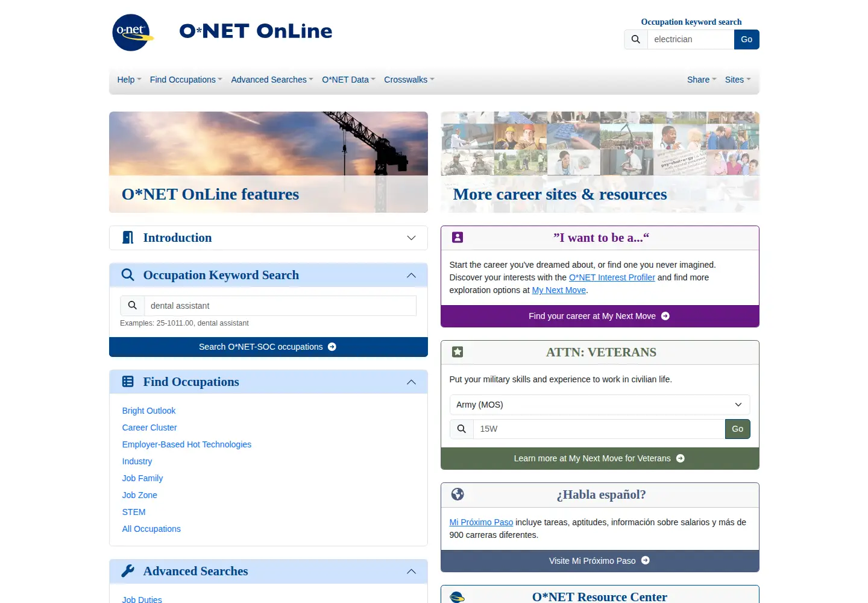Screen dimensions: 868x603
Task: Click Learn more at My Next Move for Veterans
Action: pos(600,458)
